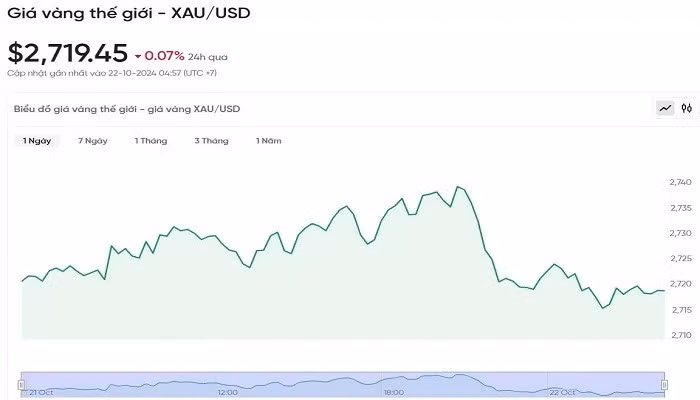Viewport: 700px width, 400px height.
Task: Click the $2,719.45 price value
Action: (67, 53)
